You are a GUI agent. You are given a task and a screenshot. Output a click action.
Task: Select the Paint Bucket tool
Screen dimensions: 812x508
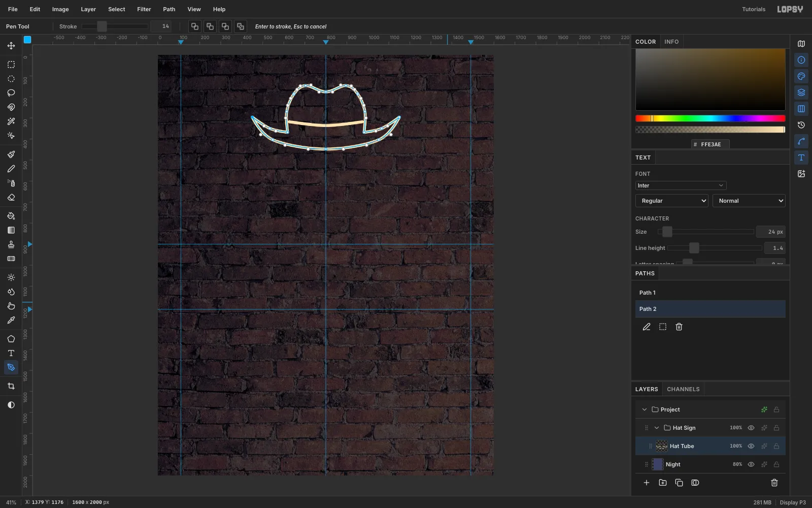pos(11,216)
